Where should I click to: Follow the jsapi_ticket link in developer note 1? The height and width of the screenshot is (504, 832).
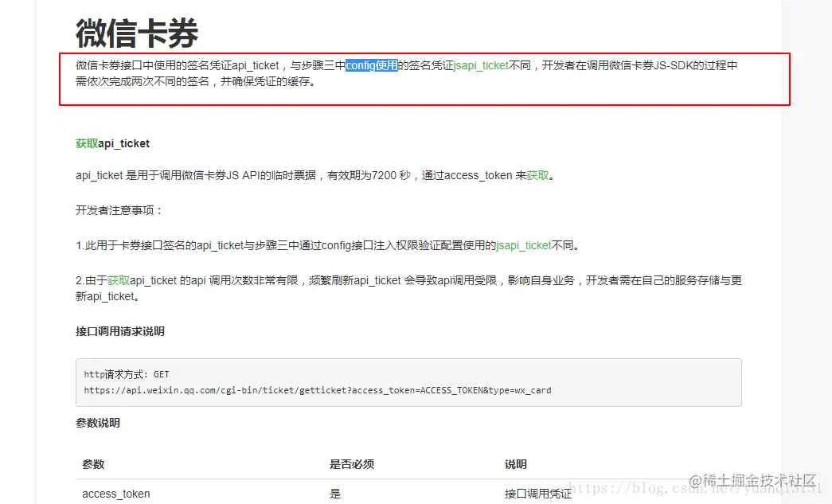(523, 245)
